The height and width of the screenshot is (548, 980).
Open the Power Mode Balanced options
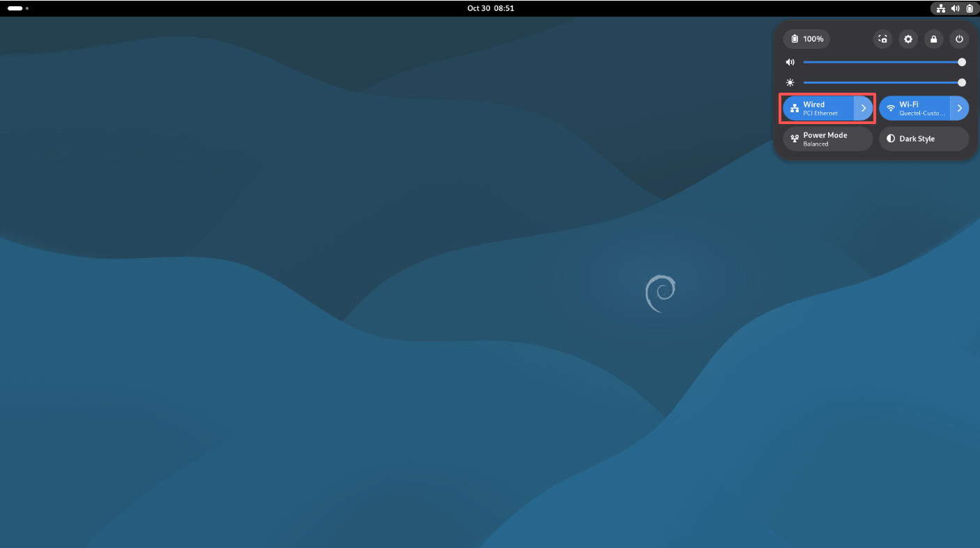(827, 139)
